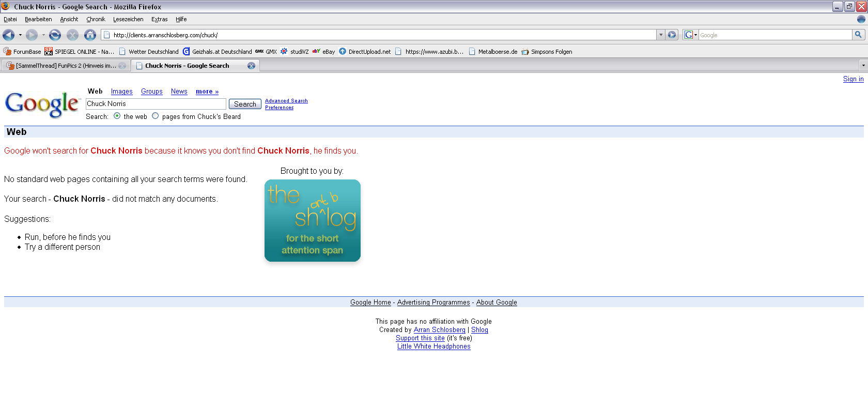Click the shlog banner image
Screen dimensions: 868x407
point(313,220)
